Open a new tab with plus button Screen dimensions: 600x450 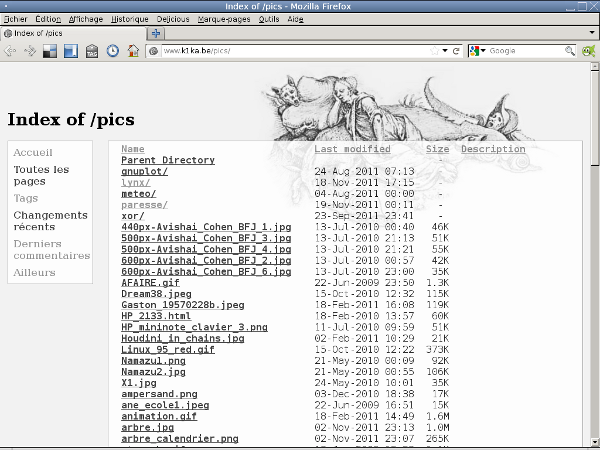point(156,34)
